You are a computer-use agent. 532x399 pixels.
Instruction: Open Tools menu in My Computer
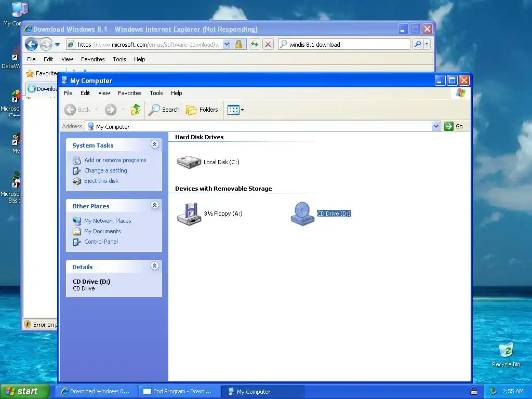coord(156,93)
